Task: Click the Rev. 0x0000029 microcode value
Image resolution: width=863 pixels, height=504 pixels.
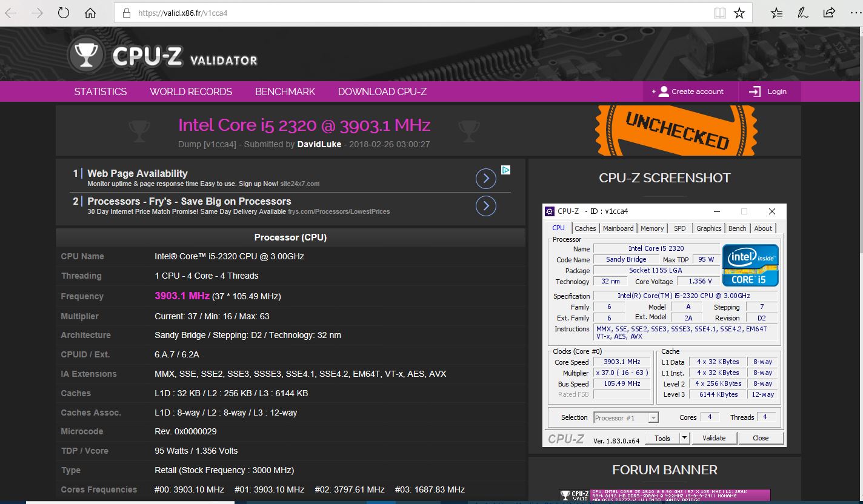Action: (185, 431)
